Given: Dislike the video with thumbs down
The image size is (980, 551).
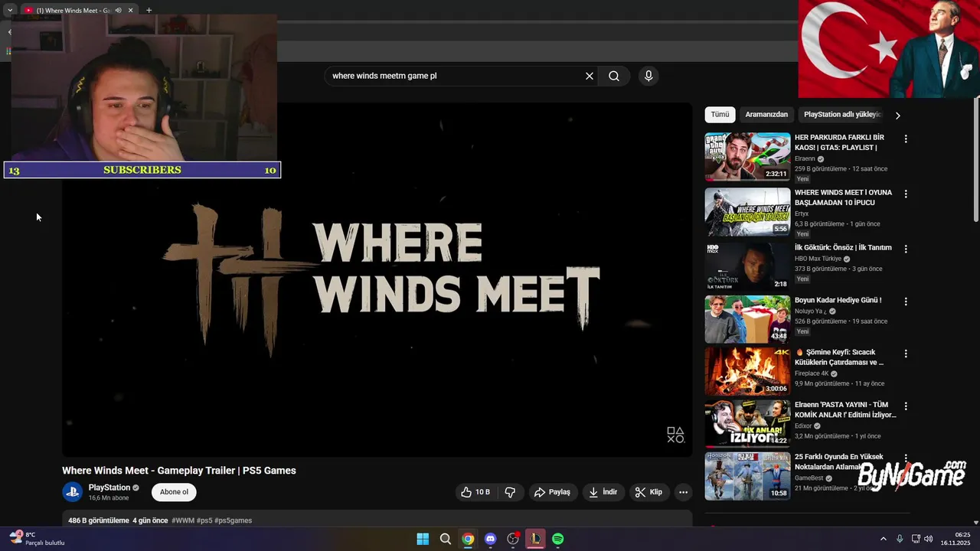Looking at the screenshot, I should coord(511,492).
